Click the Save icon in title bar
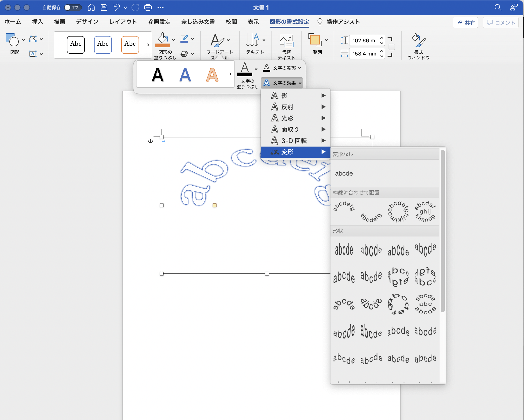Screen dimensions: 524x420 coord(104,7)
